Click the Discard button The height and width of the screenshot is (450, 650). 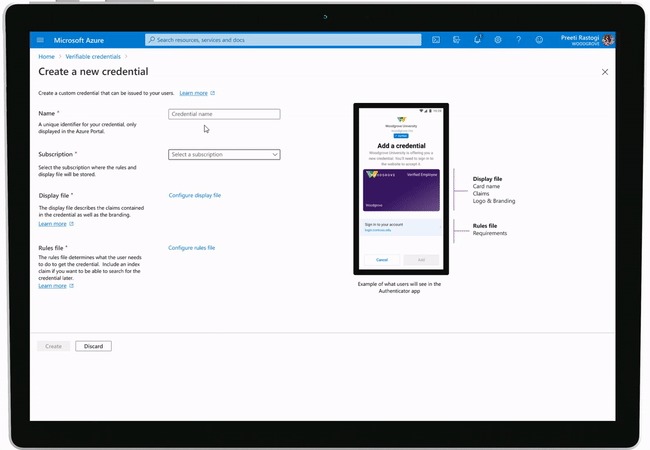[x=93, y=346]
